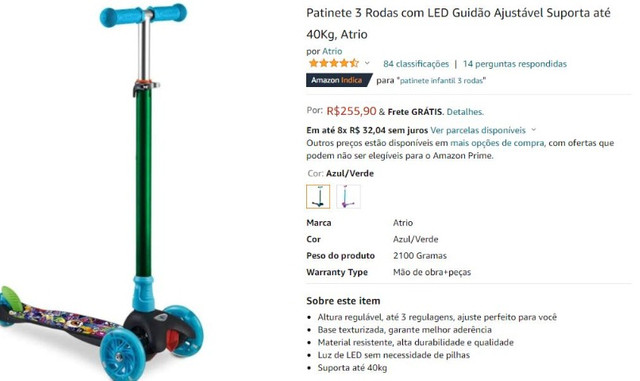The width and height of the screenshot is (640, 381).
Task: Open the 84 classificações link
Action: [x=416, y=64]
